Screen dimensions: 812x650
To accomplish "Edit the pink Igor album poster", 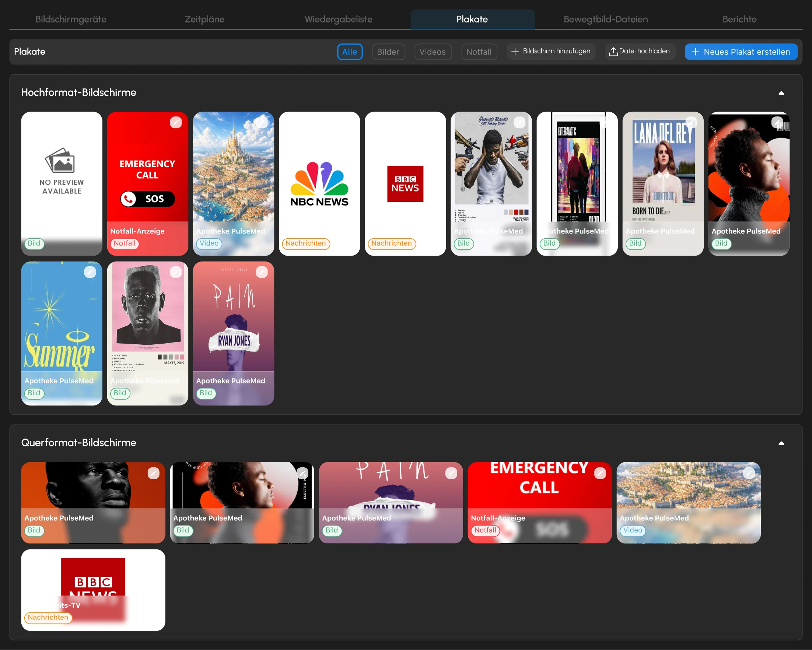I will point(175,272).
